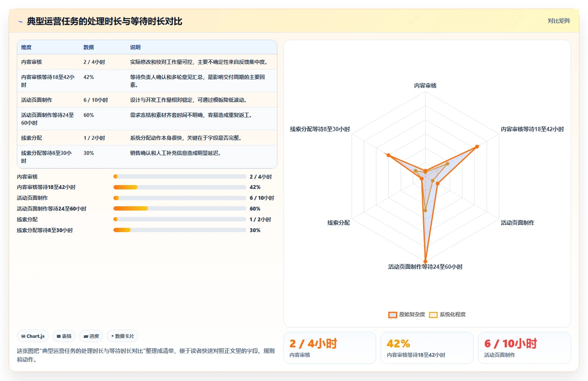Screen dimensions: 588x381
Task: Click the 活动页面制作 progress bar label
Action: pyautogui.click(x=32, y=198)
